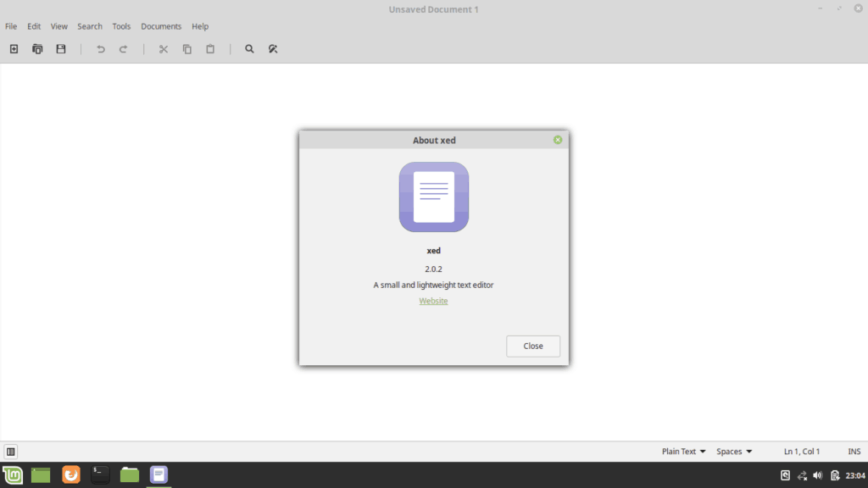Minimize the xed main window
868x488 pixels.
pyautogui.click(x=821, y=8)
